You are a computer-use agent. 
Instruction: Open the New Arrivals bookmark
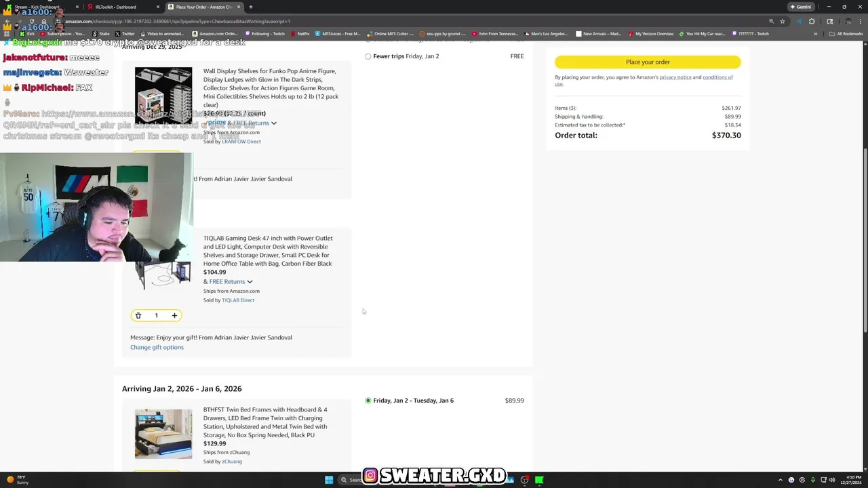[598, 34]
